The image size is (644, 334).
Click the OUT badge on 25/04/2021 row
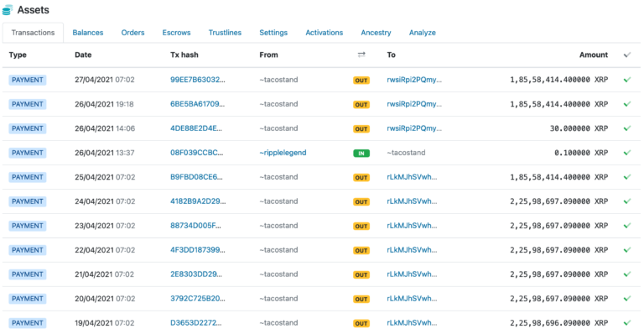(361, 178)
